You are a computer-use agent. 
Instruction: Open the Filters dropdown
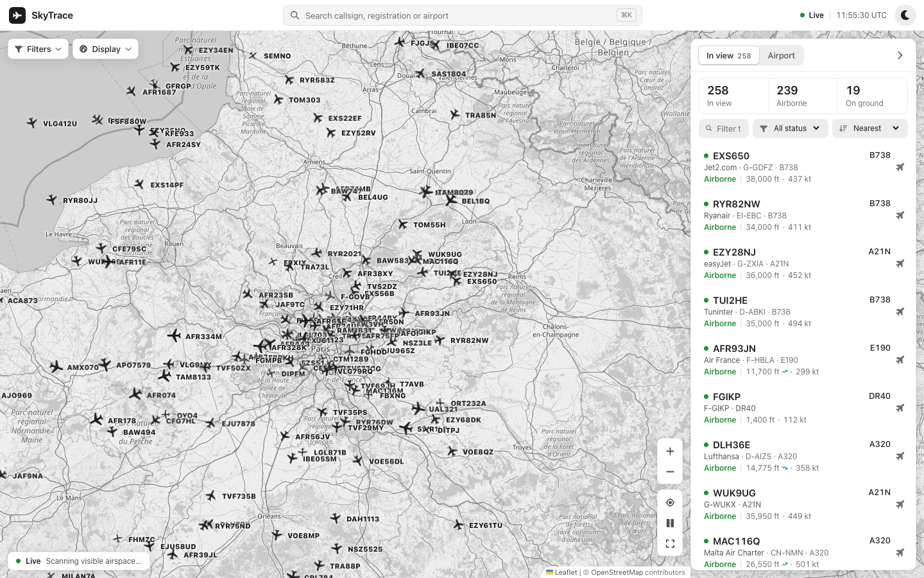click(x=38, y=49)
